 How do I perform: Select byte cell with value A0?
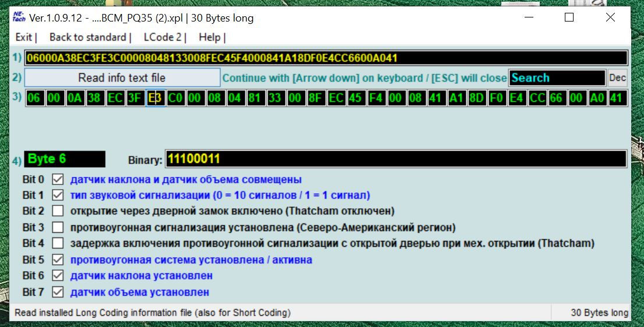599,98
